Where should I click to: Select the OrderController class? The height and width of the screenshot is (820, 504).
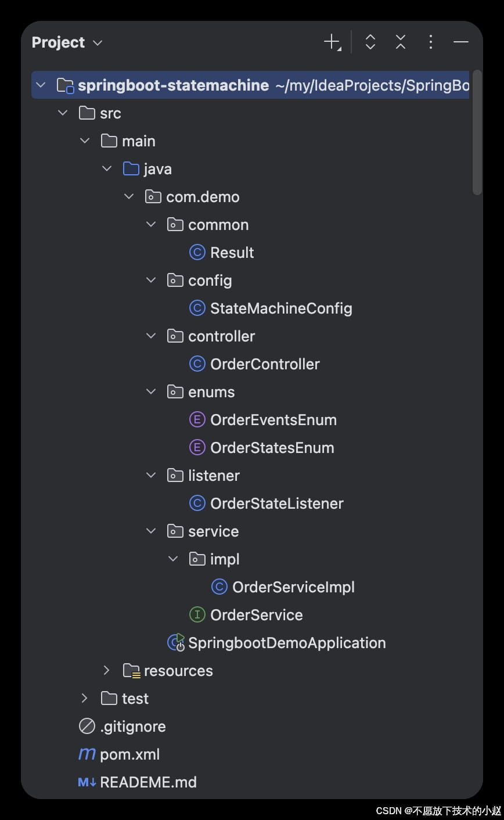point(265,364)
